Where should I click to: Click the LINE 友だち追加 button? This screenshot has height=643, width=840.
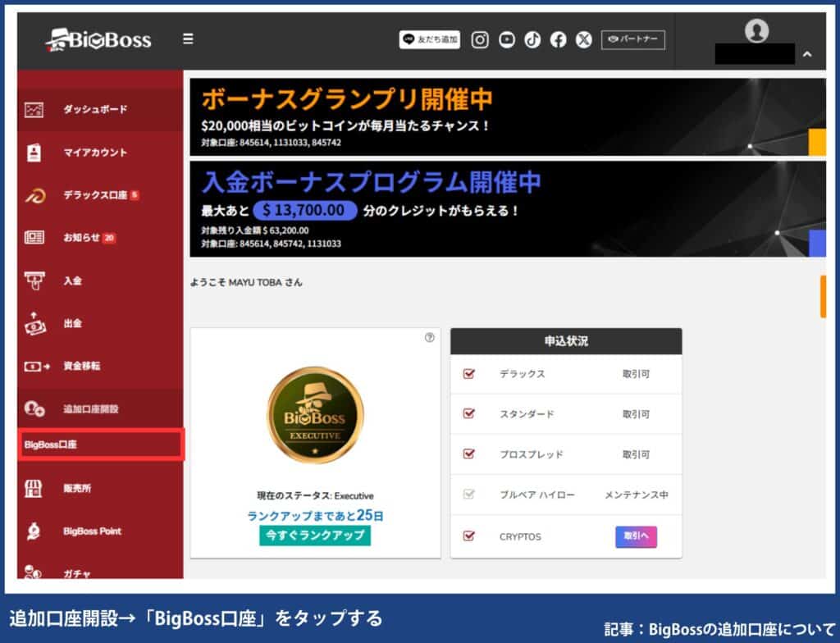tap(429, 39)
